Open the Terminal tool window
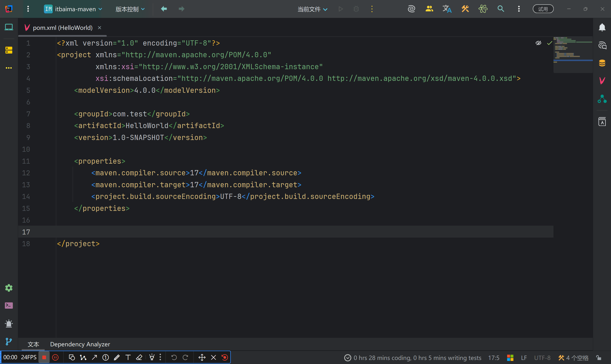Image resolution: width=611 pixels, height=364 pixels. [x=9, y=305]
